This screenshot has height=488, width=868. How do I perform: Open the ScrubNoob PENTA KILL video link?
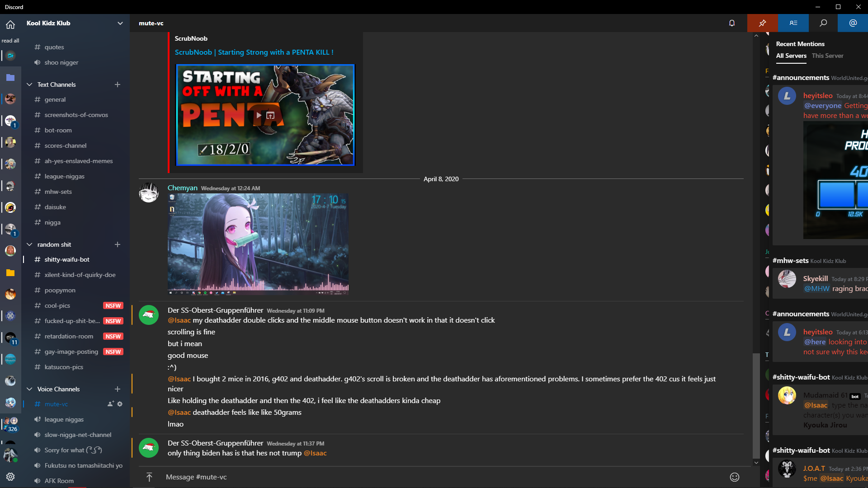[x=254, y=52]
